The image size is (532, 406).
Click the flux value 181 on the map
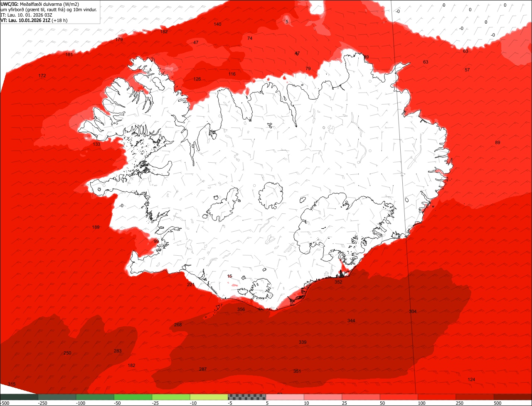click(x=69, y=54)
